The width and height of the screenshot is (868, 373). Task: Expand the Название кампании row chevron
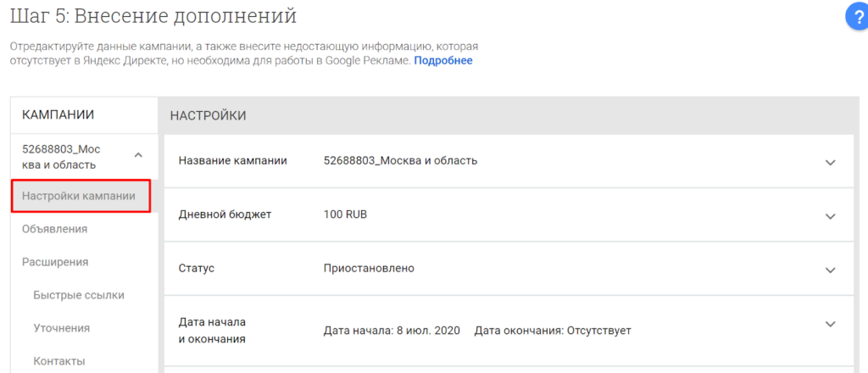830,162
